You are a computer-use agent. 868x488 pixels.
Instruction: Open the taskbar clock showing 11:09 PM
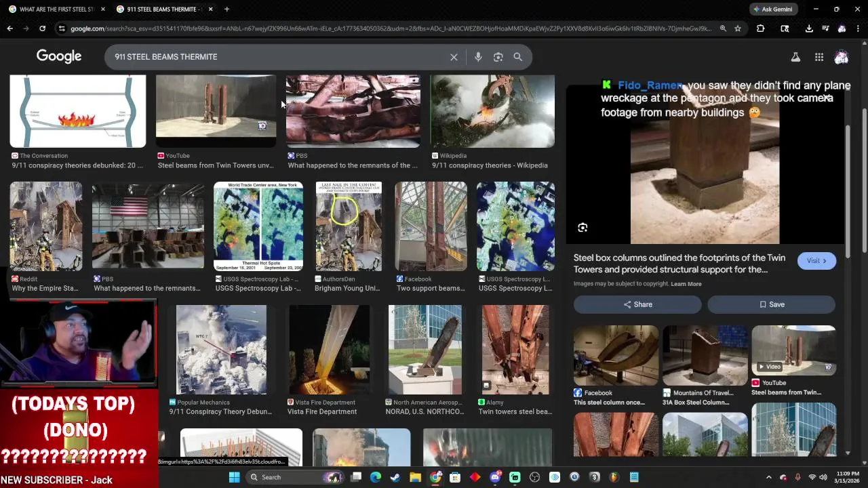(x=848, y=477)
